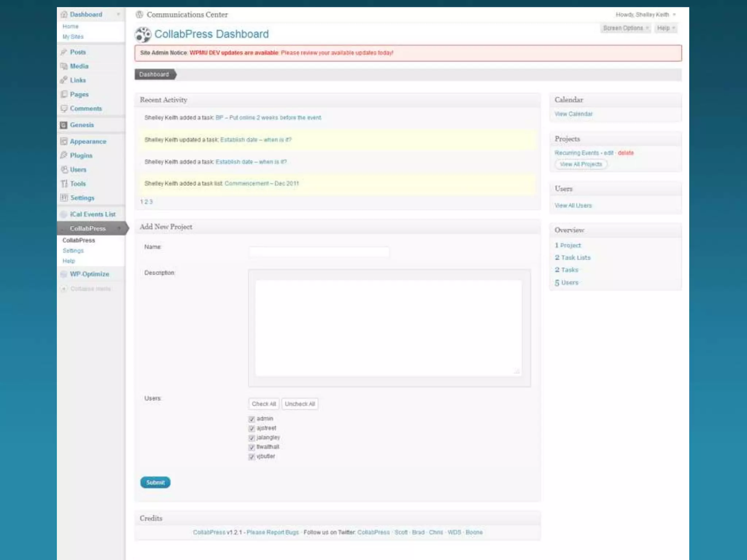Screen dimensions: 747x560
Task: Click the Collapse menu arrow icon
Action: (x=64, y=289)
